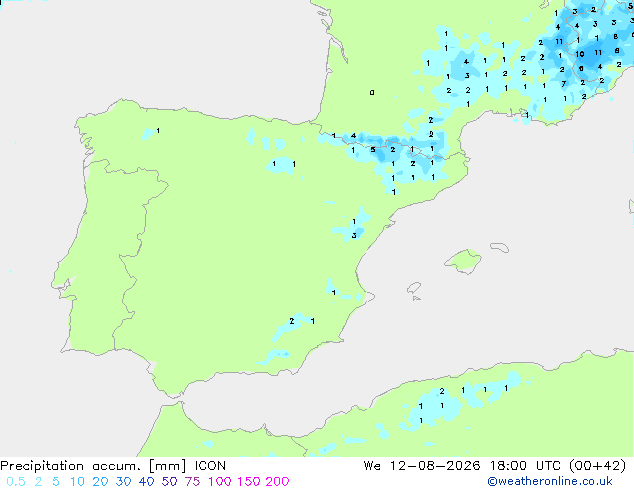
Task: Click the 10 mm value in the bottom legend
Action: (77, 482)
